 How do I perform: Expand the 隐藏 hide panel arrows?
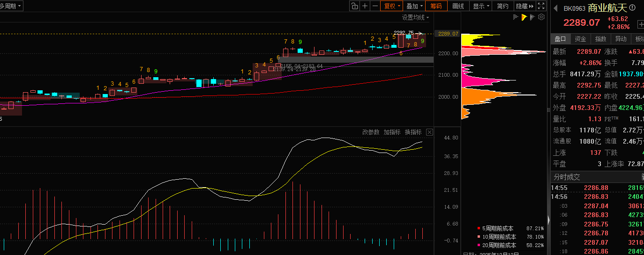point(524,6)
